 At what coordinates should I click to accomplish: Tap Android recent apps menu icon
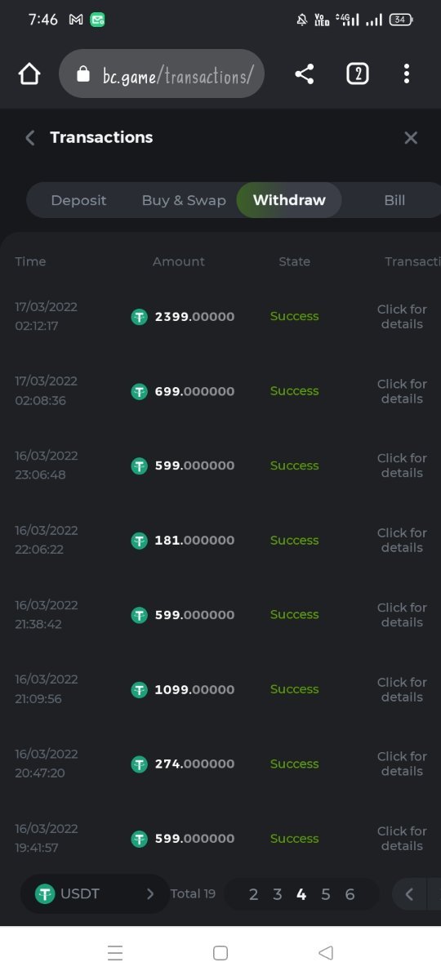(x=115, y=952)
